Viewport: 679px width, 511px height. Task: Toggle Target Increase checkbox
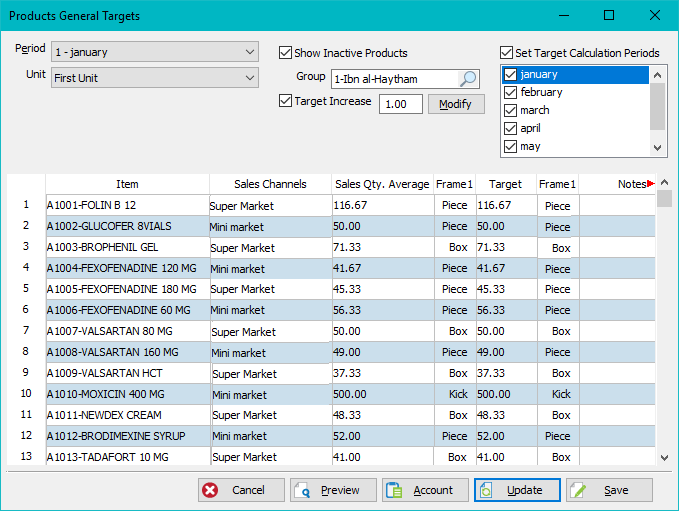[x=285, y=101]
